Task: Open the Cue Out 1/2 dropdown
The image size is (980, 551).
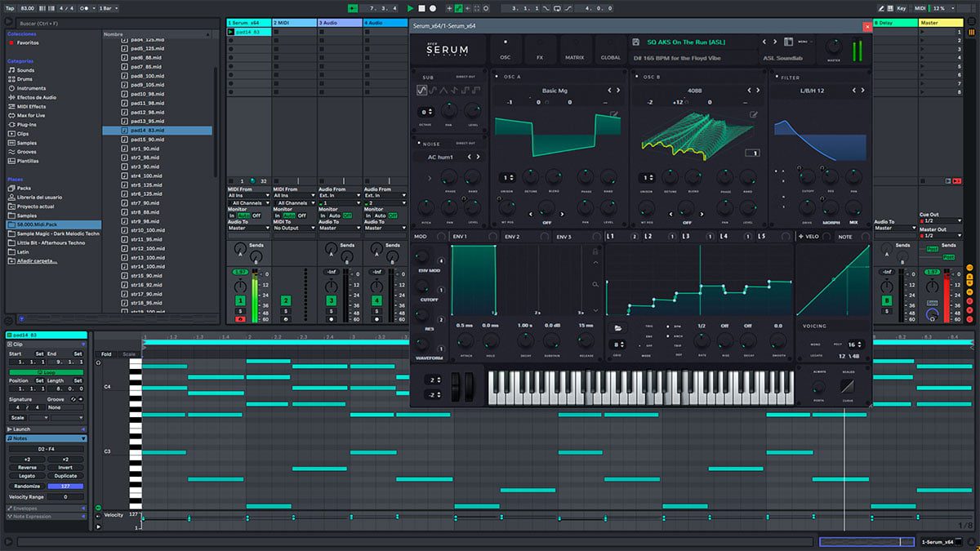Action: click(940, 220)
